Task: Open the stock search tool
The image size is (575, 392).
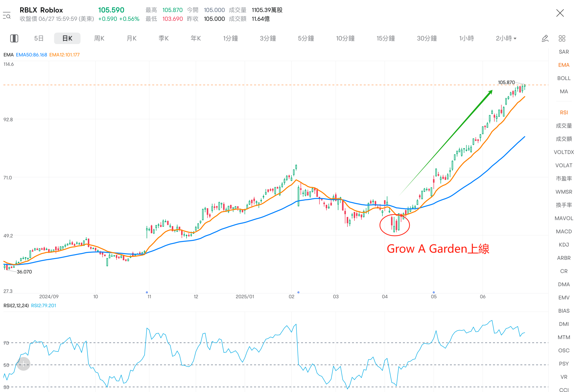Action: coord(7,16)
